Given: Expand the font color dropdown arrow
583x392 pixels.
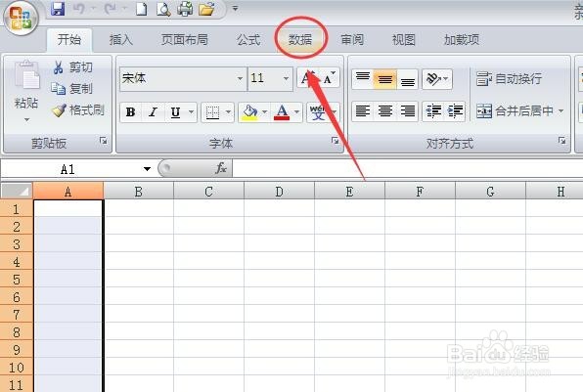Looking at the screenshot, I should point(296,111).
